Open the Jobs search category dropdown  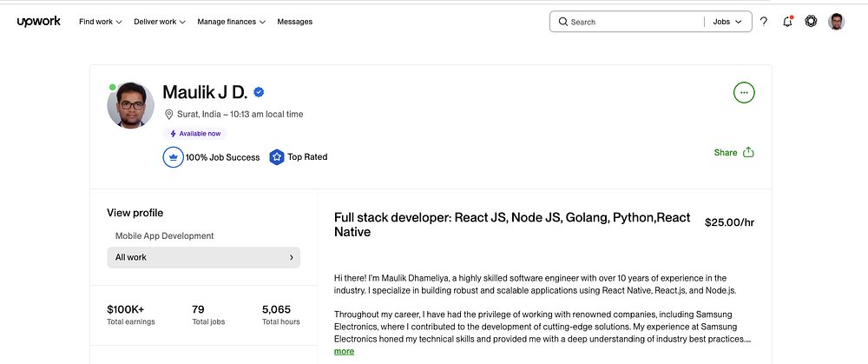(x=727, y=22)
